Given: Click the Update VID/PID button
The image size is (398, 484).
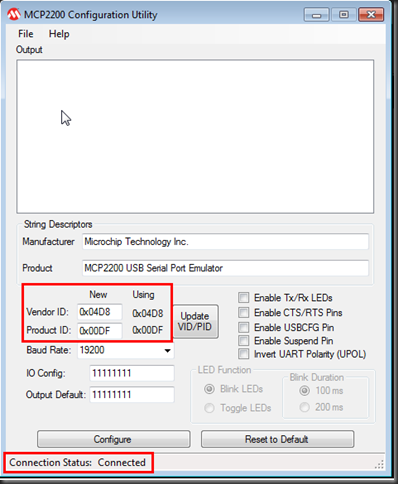Looking at the screenshot, I should 195,321.
